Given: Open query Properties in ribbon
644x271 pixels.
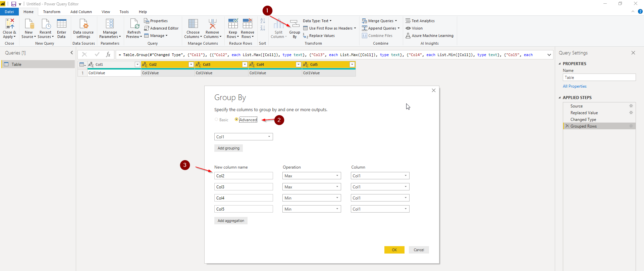Looking at the screenshot, I should [x=156, y=21].
